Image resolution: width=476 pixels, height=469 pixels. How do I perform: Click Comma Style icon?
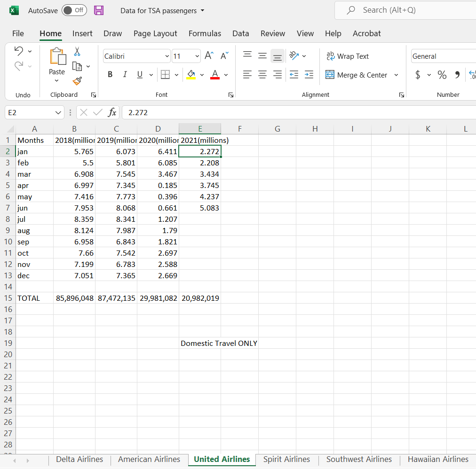point(457,75)
